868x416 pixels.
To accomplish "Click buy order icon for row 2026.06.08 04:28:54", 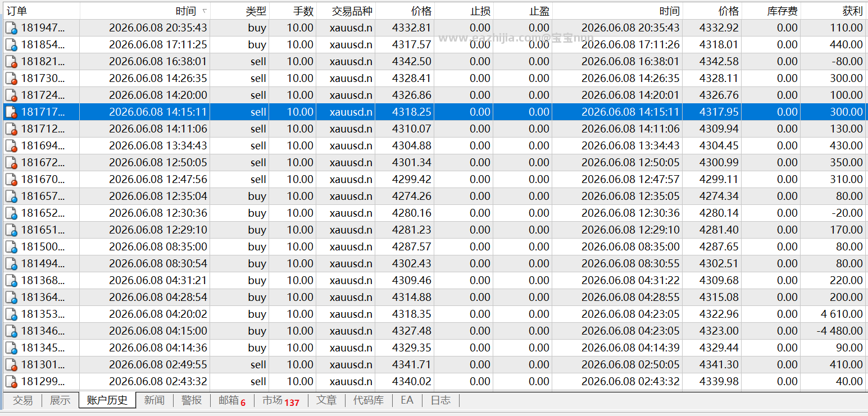I will [x=11, y=298].
